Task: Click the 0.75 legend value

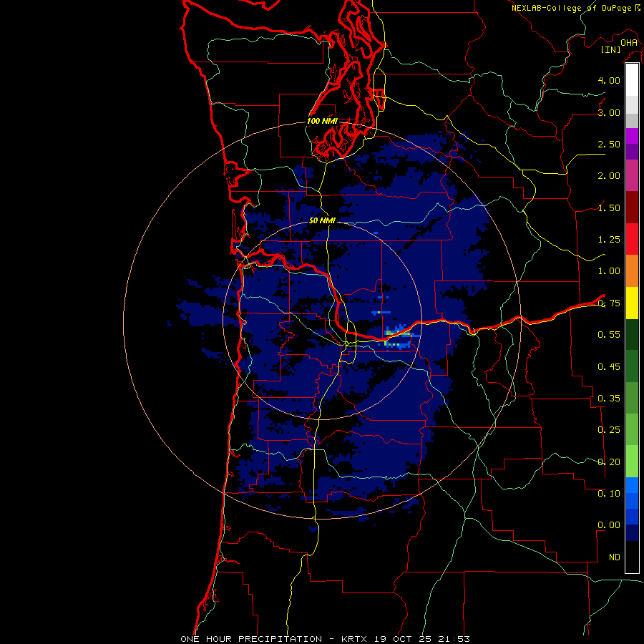Action: click(609, 303)
